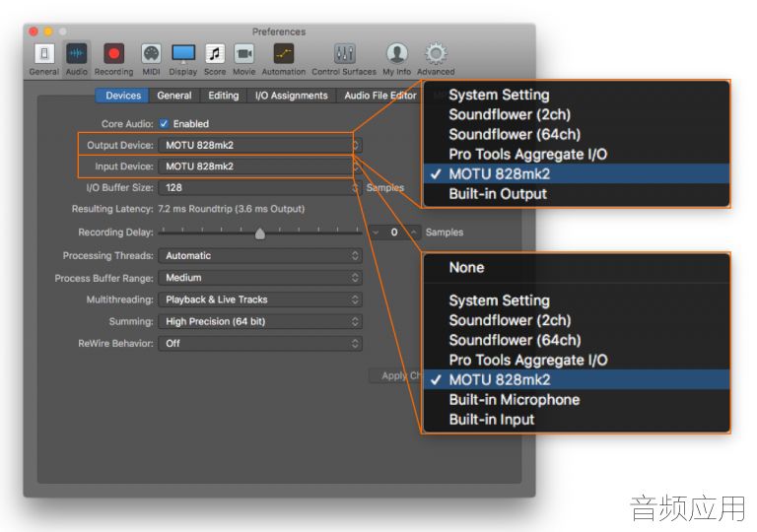Open the ReWire Behavior dropdown
Viewport: 757px width, 532px height.
click(x=260, y=343)
